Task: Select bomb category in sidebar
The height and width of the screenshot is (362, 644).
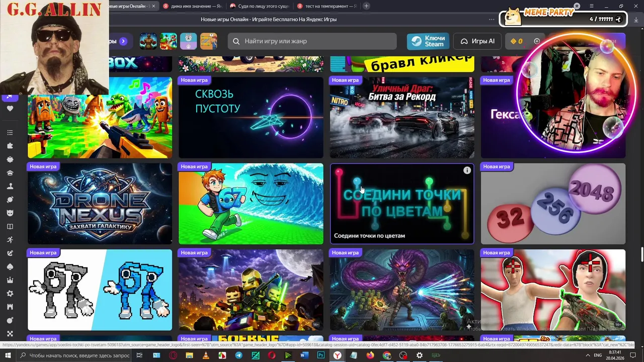Action: tap(10, 320)
